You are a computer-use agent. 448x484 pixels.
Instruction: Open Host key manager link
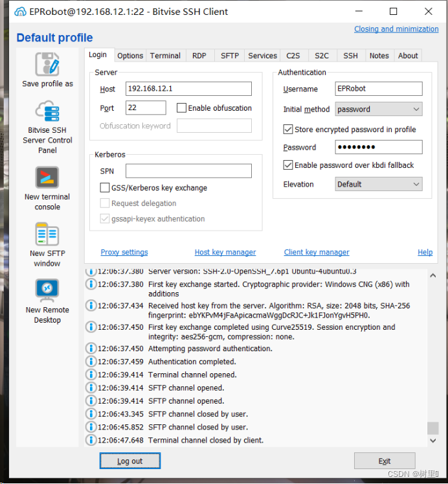(x=225, y=252)
